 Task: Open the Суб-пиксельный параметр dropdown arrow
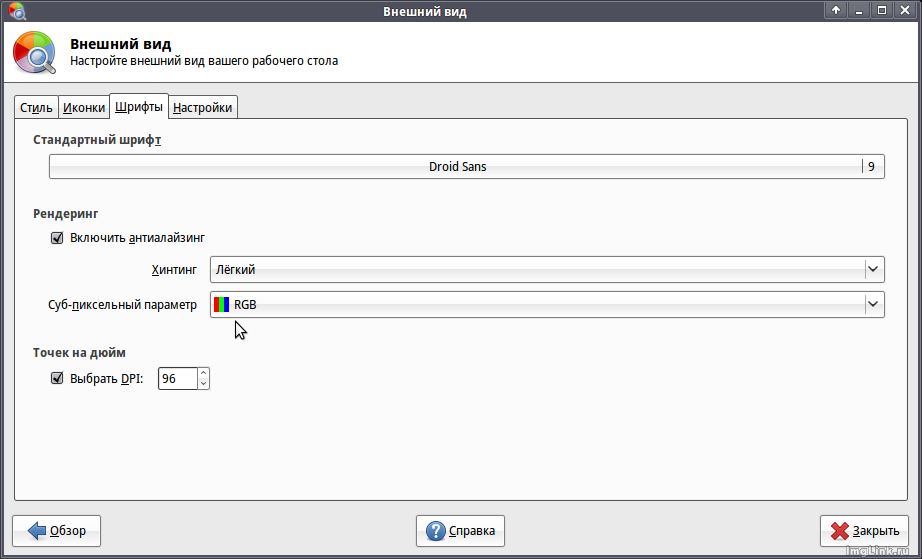coord(873,304)
